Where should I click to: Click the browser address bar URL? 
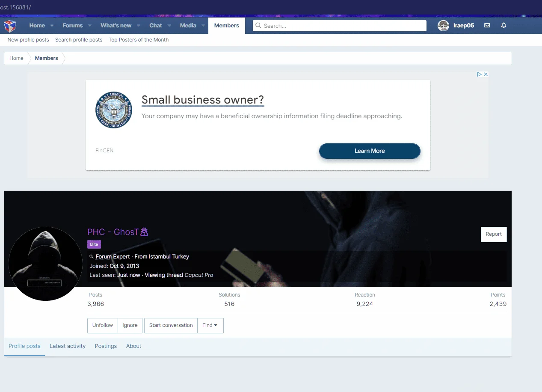15,7
